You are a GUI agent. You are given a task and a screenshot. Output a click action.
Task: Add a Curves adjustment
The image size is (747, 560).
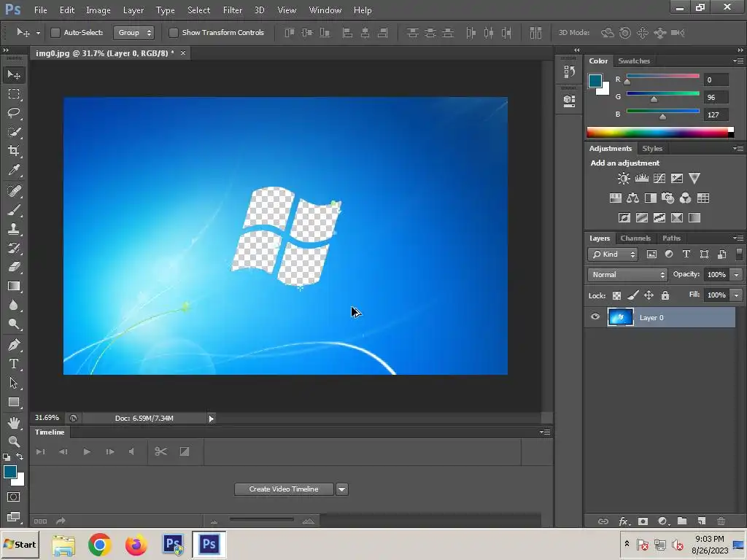point(659,178)
